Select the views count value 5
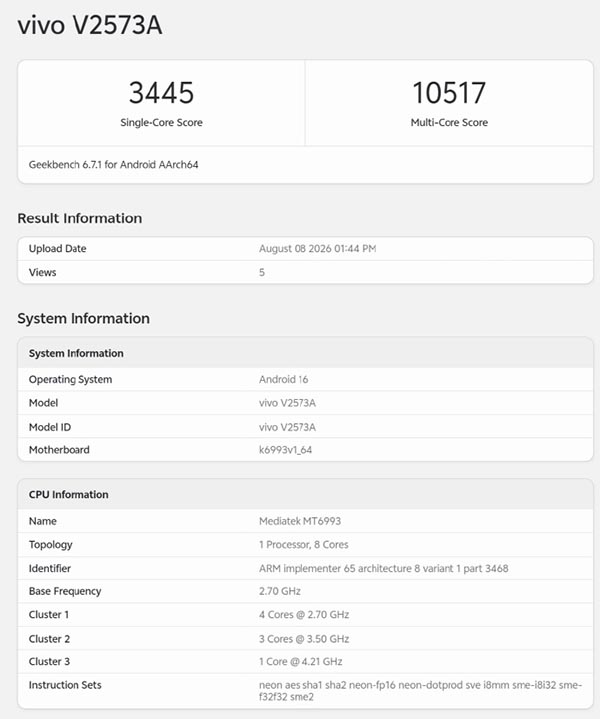600x719 pixels. click(262, 272)
